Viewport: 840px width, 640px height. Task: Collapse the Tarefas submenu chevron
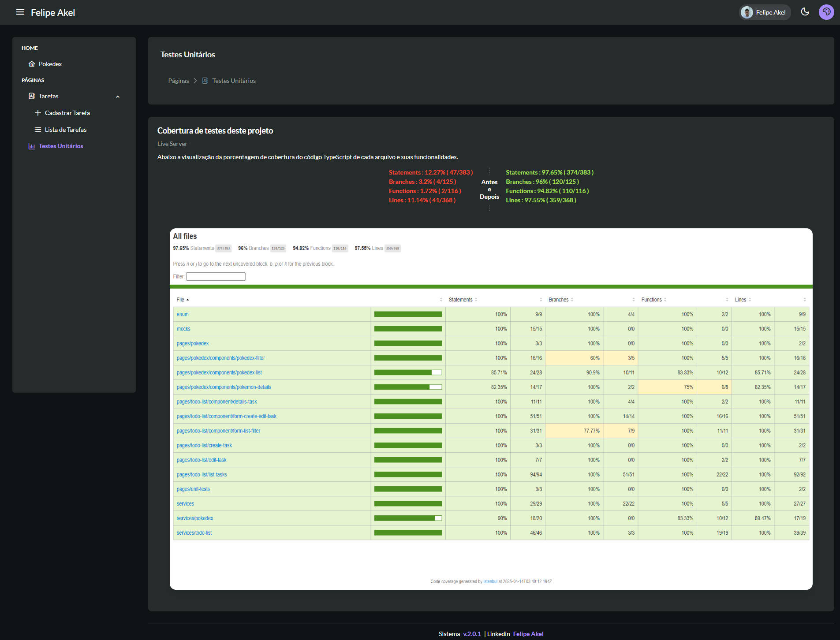[118, 97]
